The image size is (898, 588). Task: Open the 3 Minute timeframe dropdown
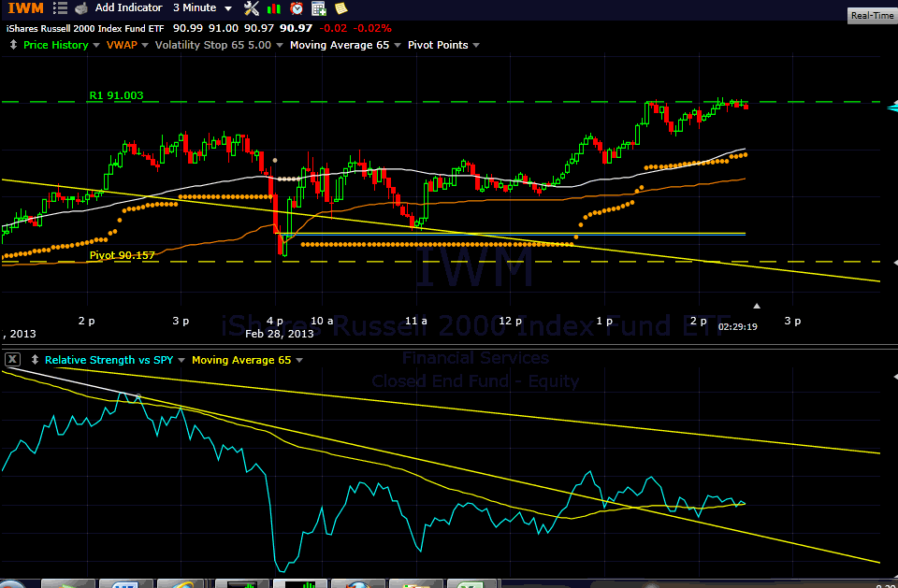(x=203, y=8)
